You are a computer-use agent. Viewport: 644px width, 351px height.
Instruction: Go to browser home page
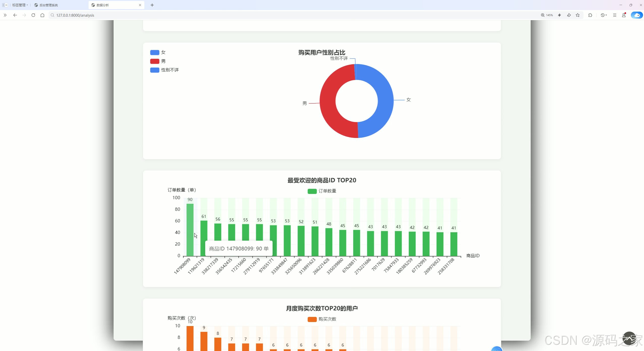pos(42,15)
